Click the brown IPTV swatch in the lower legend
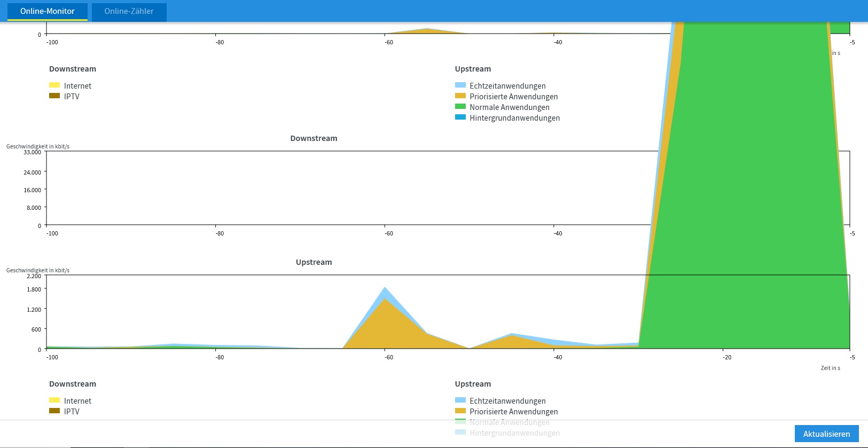The width and height of the screenshot is (868, 448). [x=54, y=411]
